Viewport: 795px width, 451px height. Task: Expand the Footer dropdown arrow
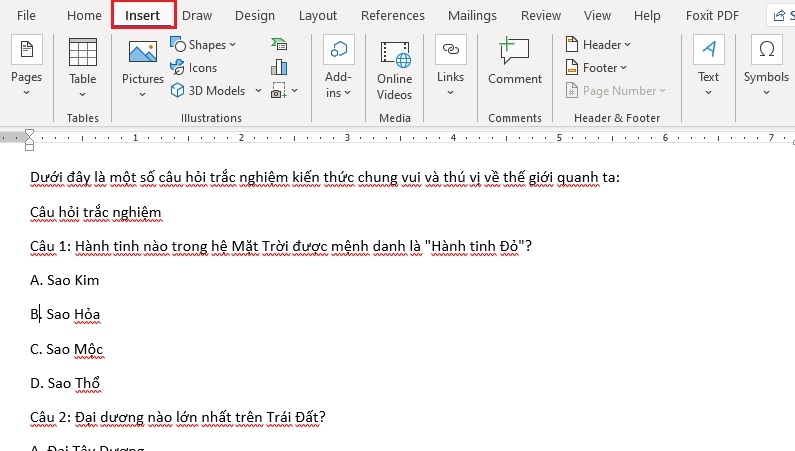pos(623,67)
